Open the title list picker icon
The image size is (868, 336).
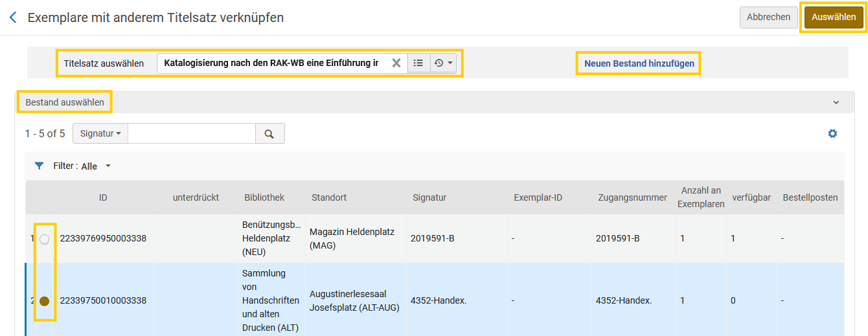pos(418,63)
